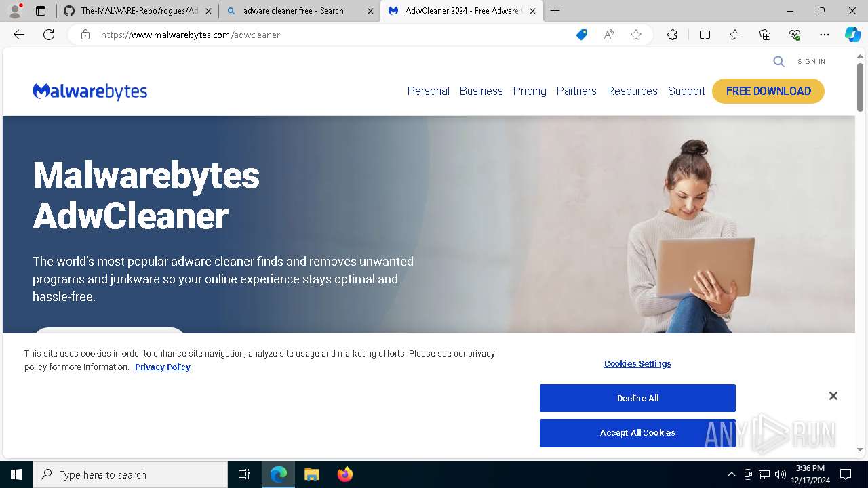Open the Favorites list icon
The height and width of the screenshot is (488, 868).
tap(735, 35)
